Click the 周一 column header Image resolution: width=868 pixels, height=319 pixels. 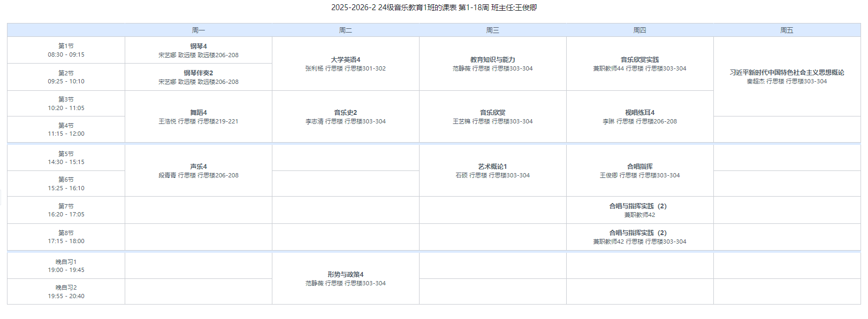[198, 30]
